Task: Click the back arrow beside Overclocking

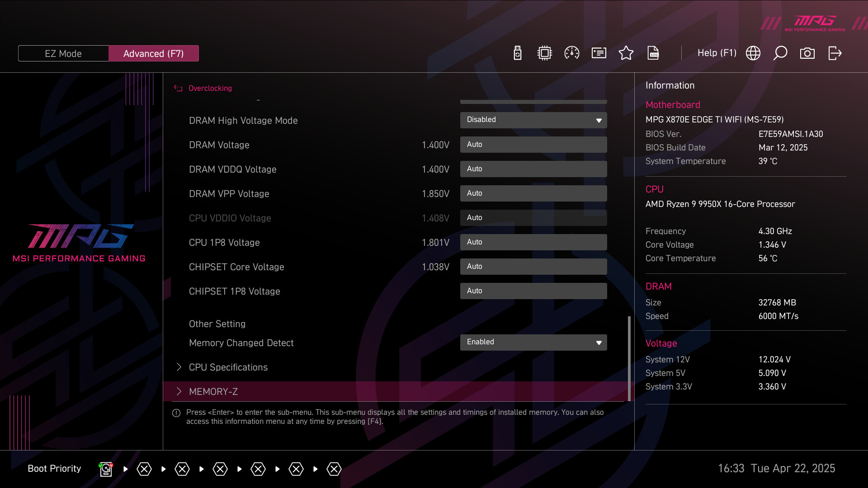Action: 179,88
